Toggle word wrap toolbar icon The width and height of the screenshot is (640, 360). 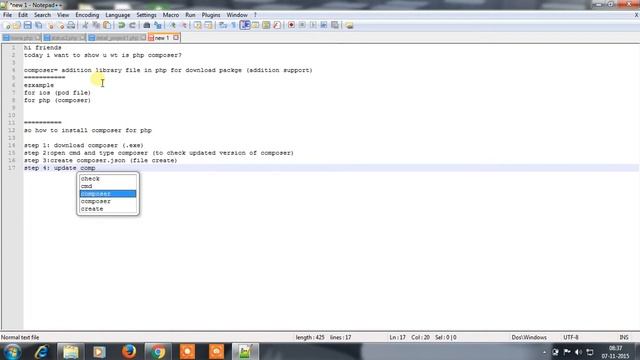[x=223, y=25]
